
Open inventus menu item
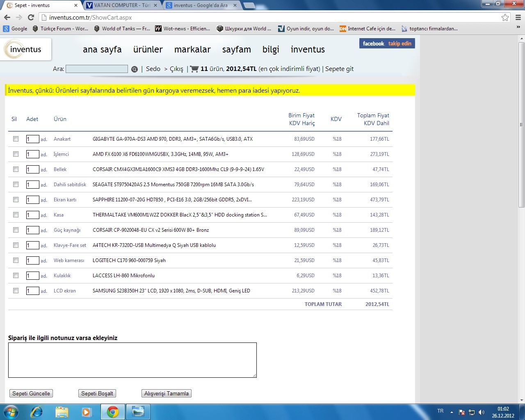[308, 50]
